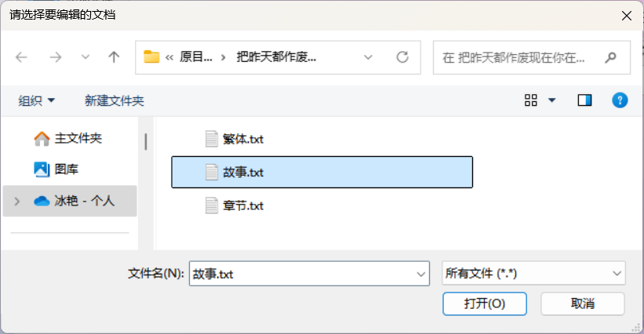Click the search magnifier icon
The width and height of the screenshot is (644, 334).
611,57
